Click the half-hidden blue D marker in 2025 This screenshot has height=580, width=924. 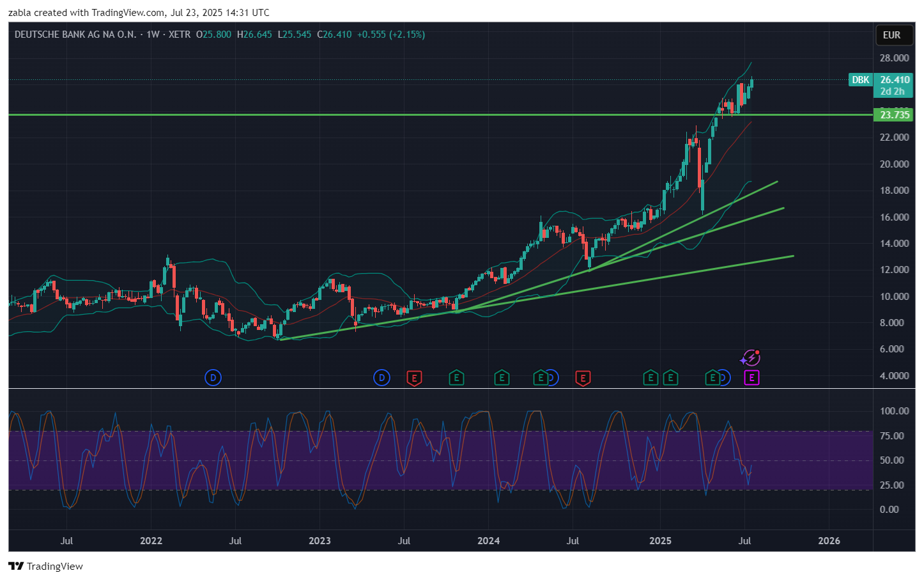pyautogui.click(x=725, y=378)
